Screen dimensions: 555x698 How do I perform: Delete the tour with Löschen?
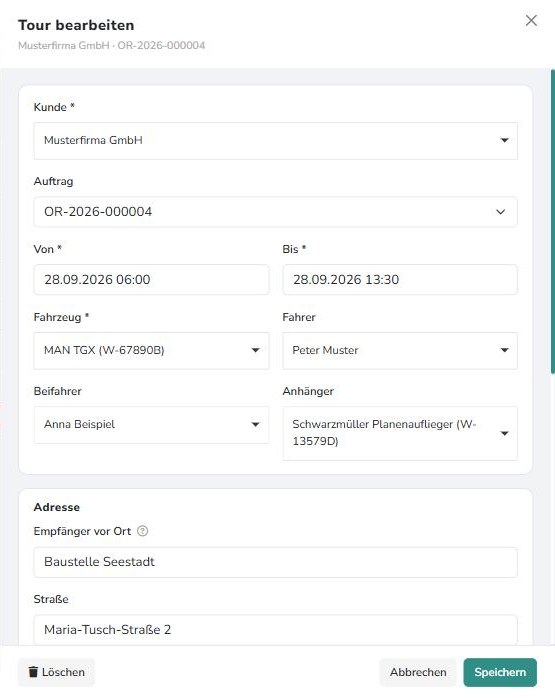pos(56,672)
